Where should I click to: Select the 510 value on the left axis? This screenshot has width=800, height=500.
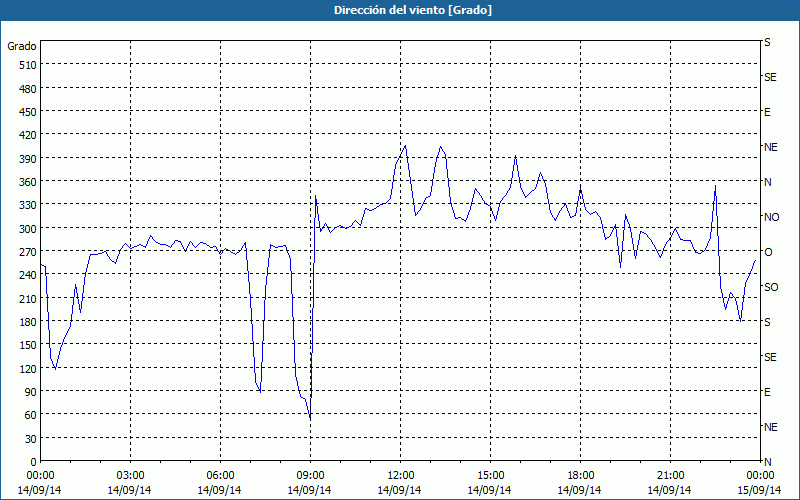(x=28, y=65)
